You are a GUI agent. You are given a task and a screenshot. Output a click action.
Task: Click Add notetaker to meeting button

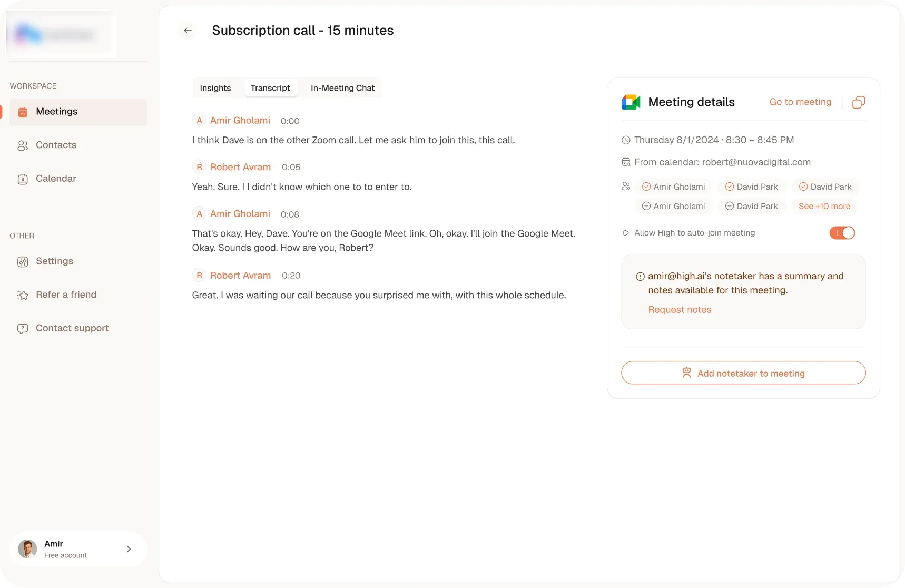tap(743, 373)
